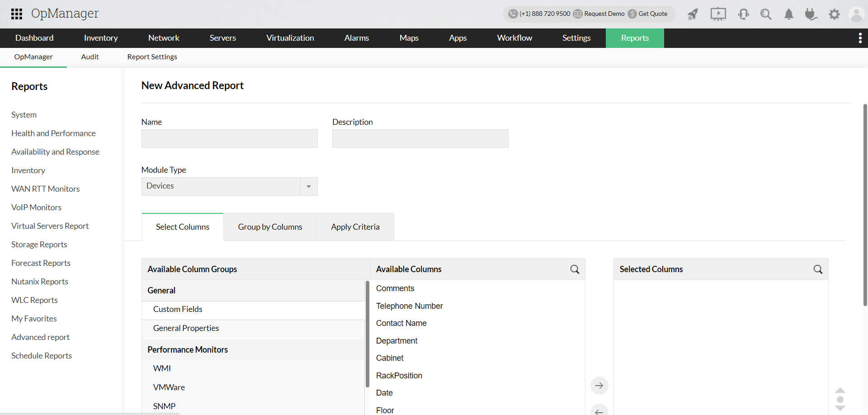
Task: Open WLC Reports from the sidebar
Action: 34,300
